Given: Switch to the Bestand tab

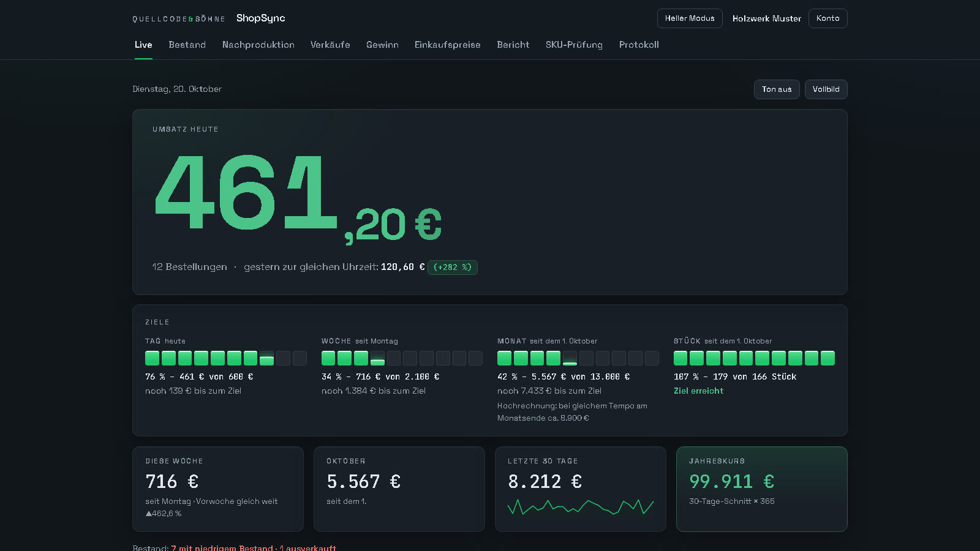Looking at the screenshot, I should [x=187, y=45].
